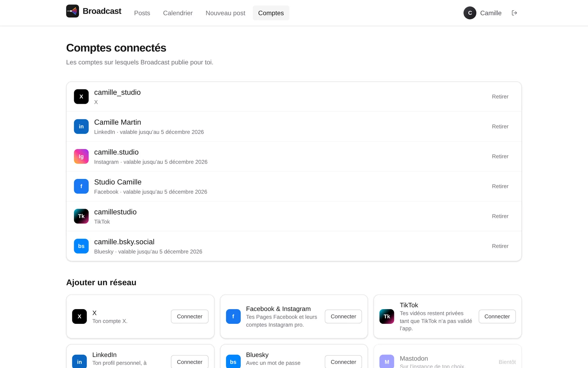Click Connecter on the TikTok card
This screenshot has width=588, height=368.
pyautogui.click(x=497, y=316)
